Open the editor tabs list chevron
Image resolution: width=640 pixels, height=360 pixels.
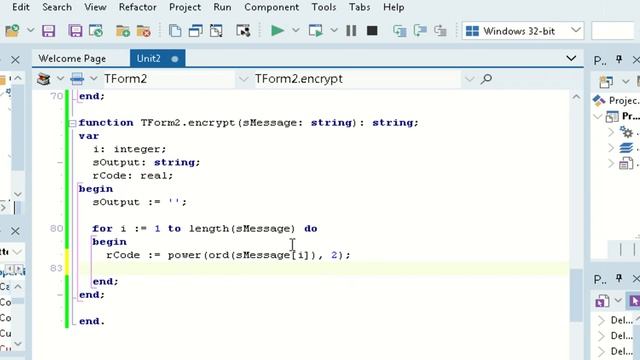(x=571, y=59)
